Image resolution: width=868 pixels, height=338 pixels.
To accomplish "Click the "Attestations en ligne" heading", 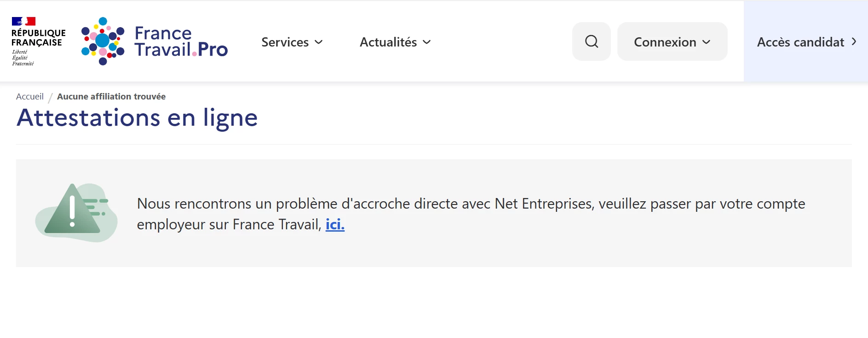I will pyautogui.click(x=137, y=118).
